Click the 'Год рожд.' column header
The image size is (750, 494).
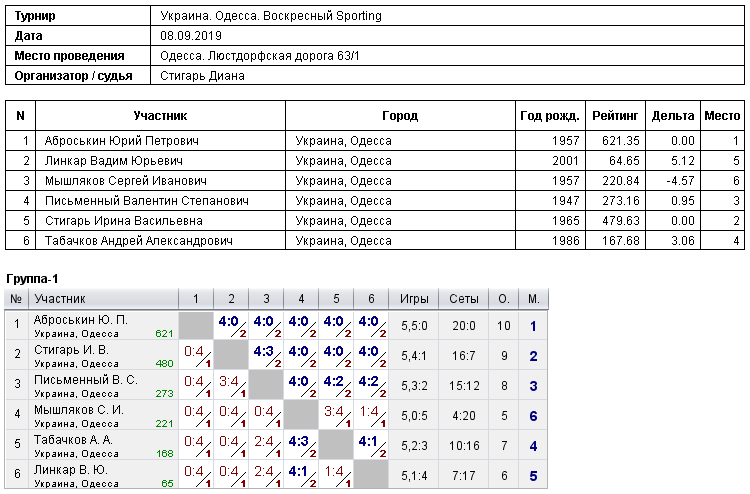(550, 116)
